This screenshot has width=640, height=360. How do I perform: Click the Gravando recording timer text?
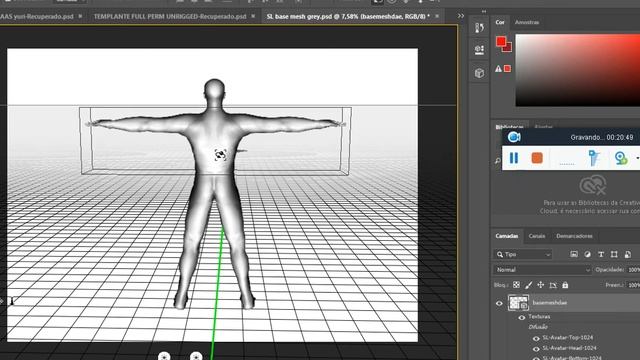click(602, 138)
